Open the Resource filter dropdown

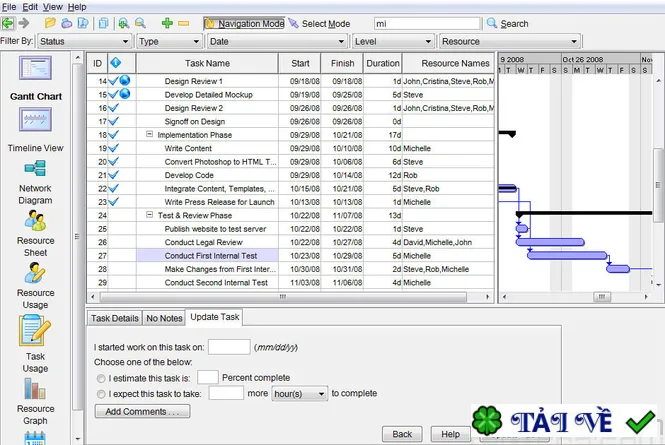click(x=509, y=42)
